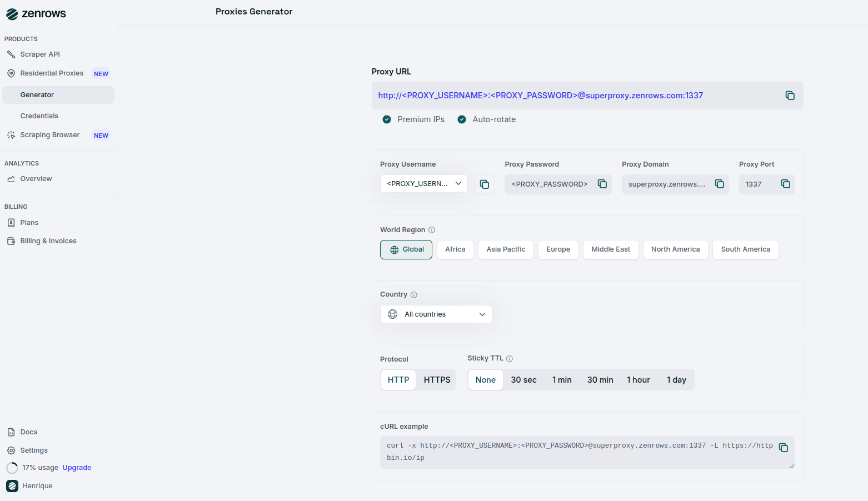Select the Middle East region
The image size is (868, 501).
611,249
